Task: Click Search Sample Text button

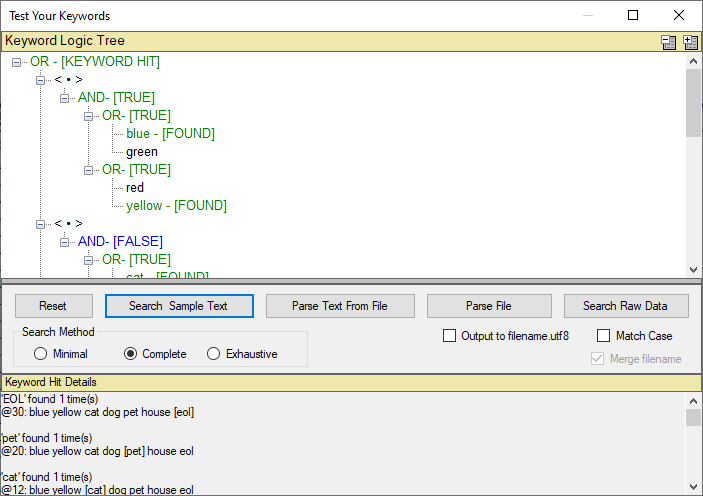Action: 179,306
